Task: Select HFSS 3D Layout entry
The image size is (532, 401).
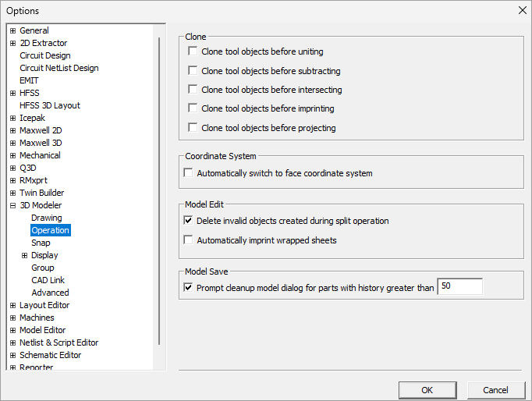Action: [50, 105]
